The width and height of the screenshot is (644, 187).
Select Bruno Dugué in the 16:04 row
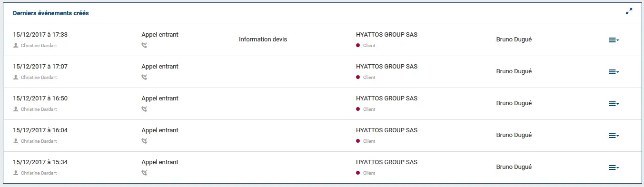514,135
